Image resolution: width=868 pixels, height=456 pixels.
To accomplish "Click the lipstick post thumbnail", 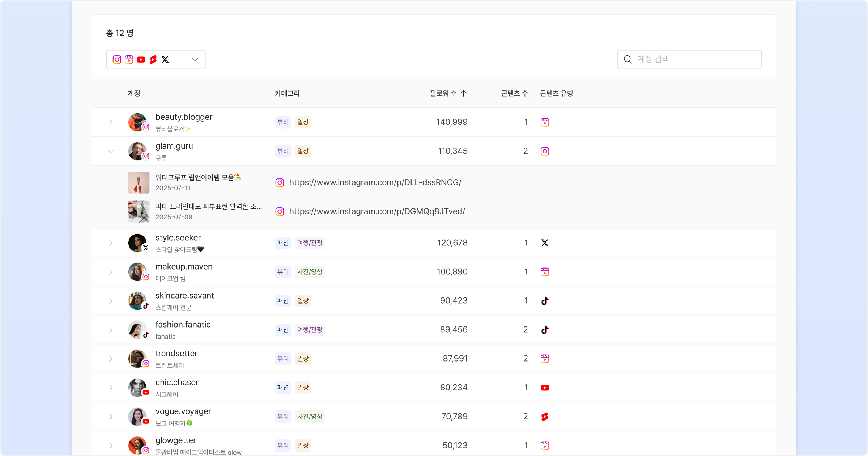I will coord(139,182).
